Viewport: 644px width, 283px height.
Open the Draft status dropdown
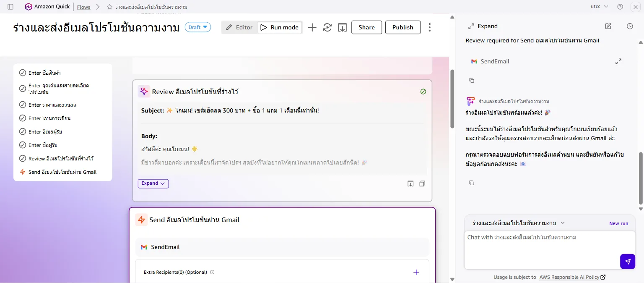[198, 27]
